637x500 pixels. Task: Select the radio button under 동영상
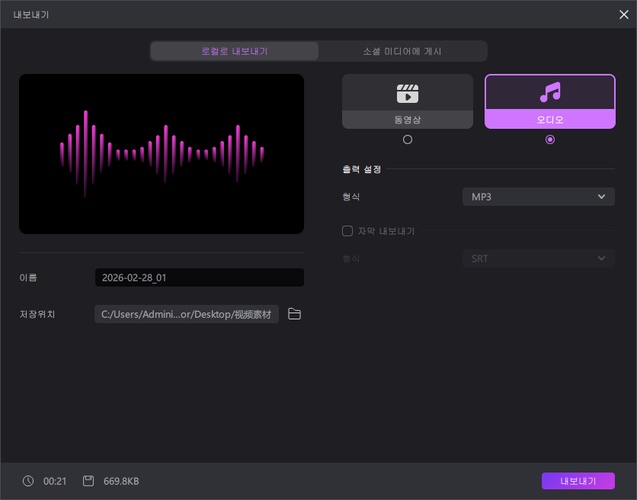(407, 140)
